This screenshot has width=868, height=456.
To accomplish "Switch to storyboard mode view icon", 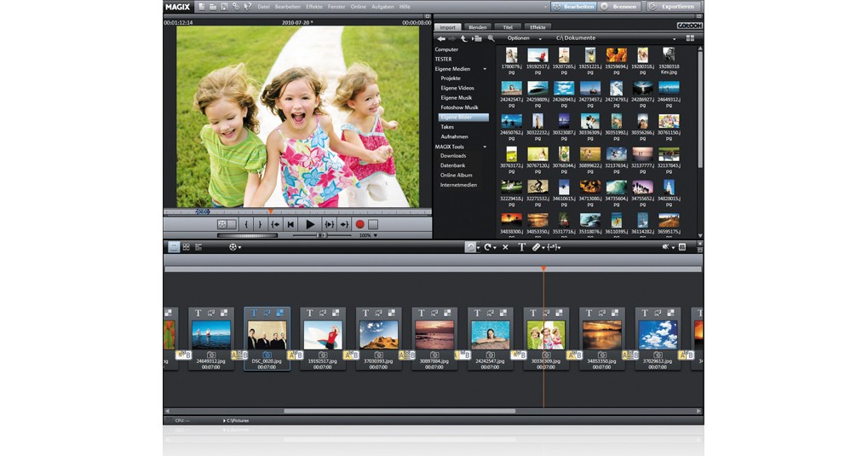I will click(x=173, y=247).
